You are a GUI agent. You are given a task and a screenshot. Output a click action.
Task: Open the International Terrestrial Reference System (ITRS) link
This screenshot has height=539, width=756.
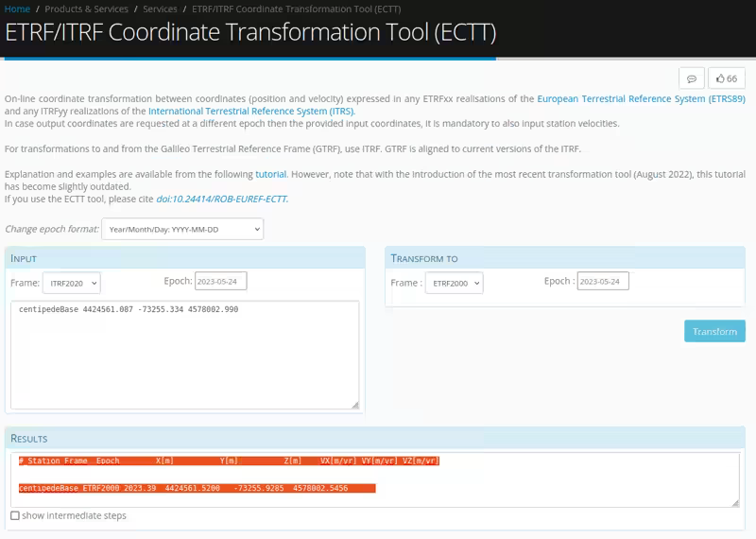251,111
